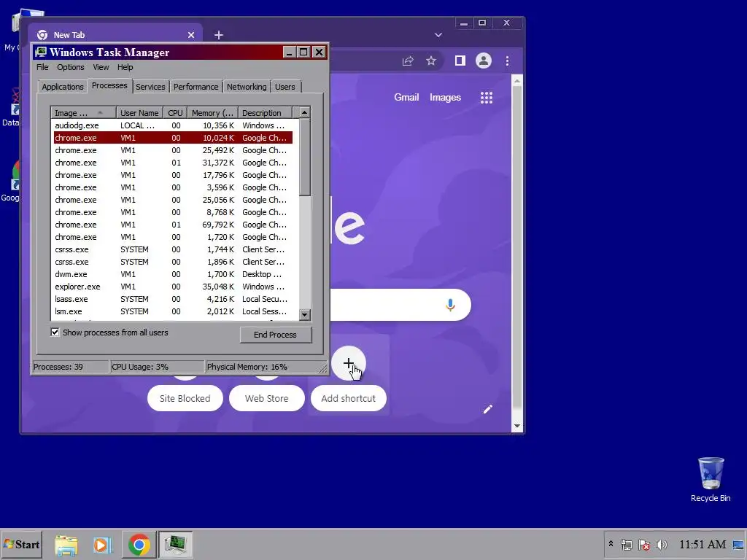Screen dimensions: 747x560
Task: Click the Processes: 39 status entry
Action: coord(70,367)
